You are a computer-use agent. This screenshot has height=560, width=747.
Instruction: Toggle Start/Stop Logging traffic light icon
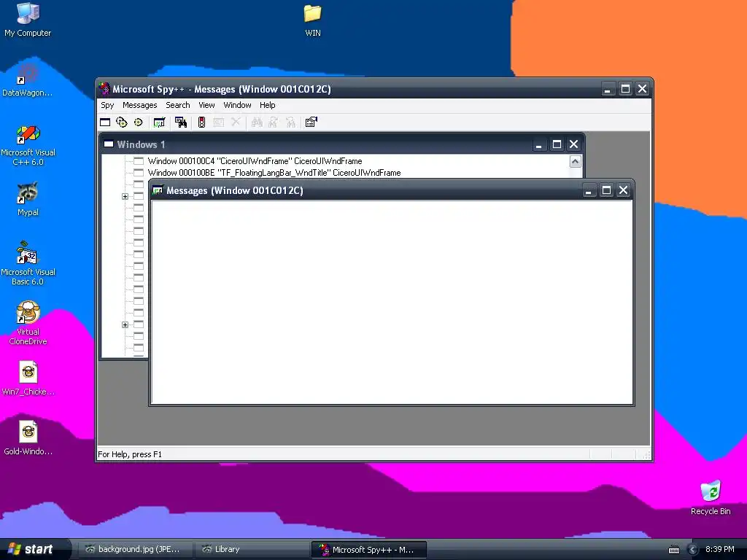tap(201, 122)
